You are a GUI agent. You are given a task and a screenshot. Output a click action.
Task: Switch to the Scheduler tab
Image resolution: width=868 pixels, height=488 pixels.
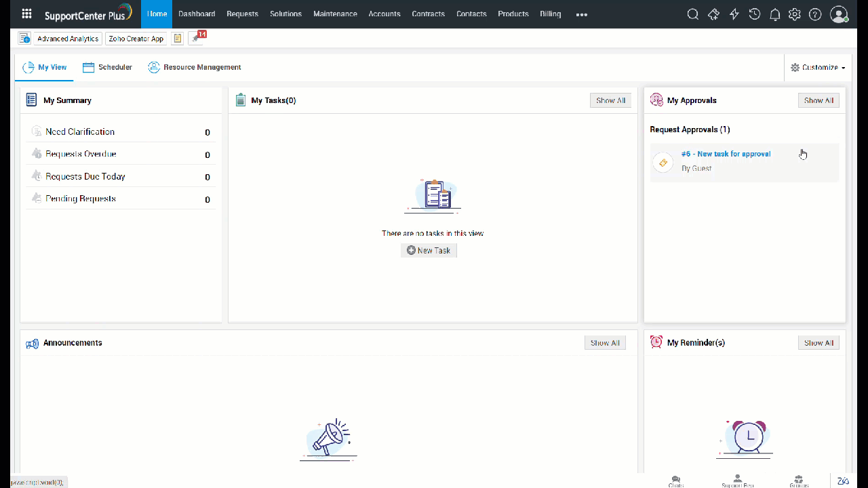(107, 68)
